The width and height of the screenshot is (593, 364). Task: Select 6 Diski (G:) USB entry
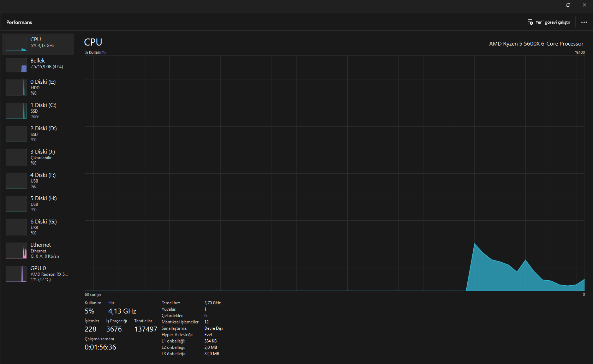[38, 227]
